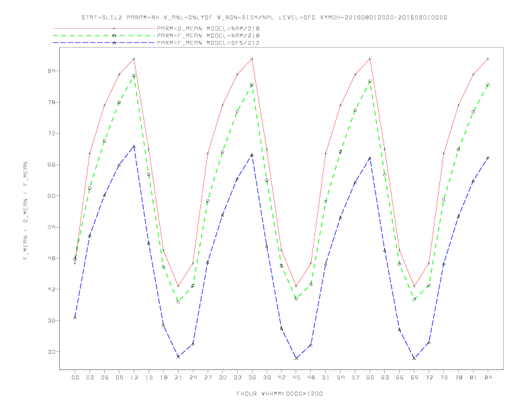Click x-axis forecast hour label 33

click(237, 377)
